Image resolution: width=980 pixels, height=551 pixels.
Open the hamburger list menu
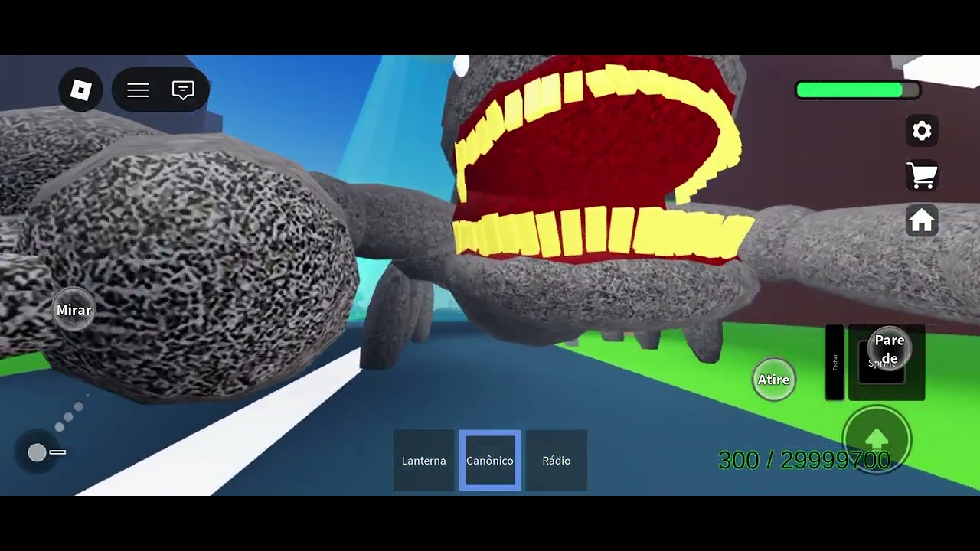point(138,90)
